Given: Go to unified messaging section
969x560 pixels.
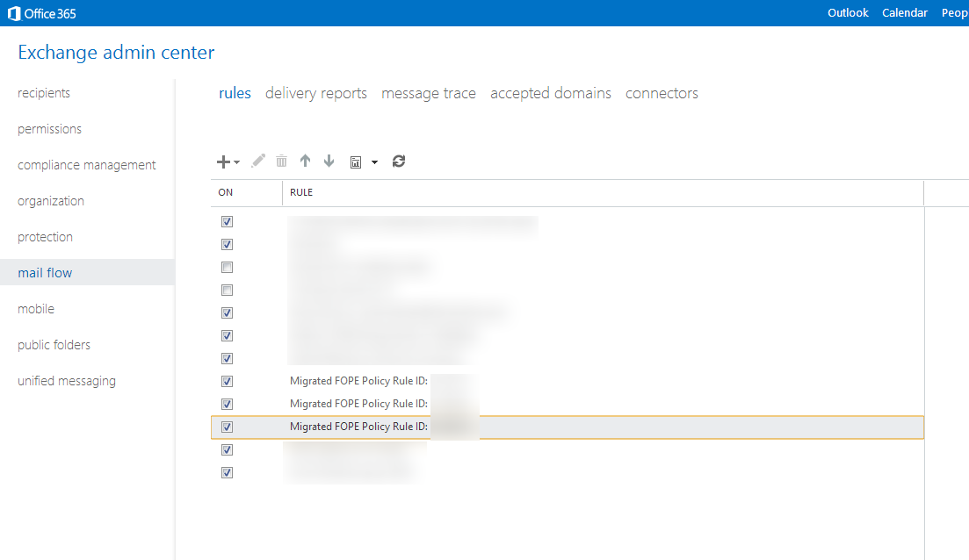Looking at the screenshot, I should click(66, 381).
